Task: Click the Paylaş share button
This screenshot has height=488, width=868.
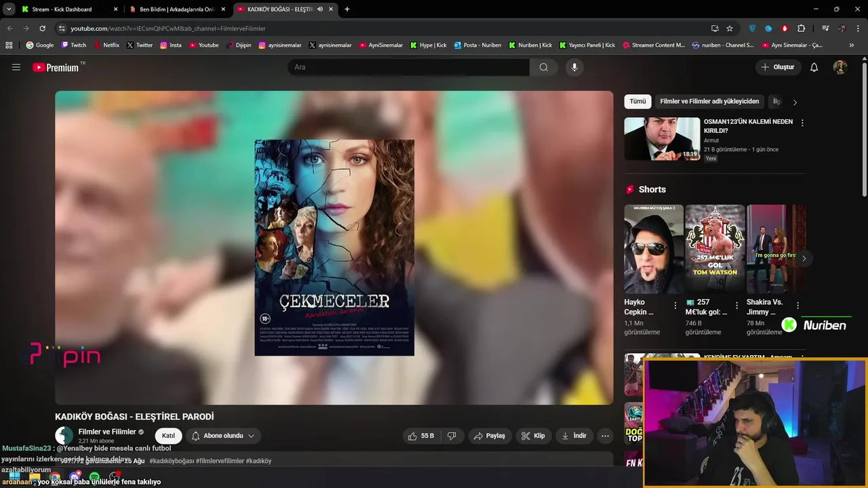Action: 490,436
